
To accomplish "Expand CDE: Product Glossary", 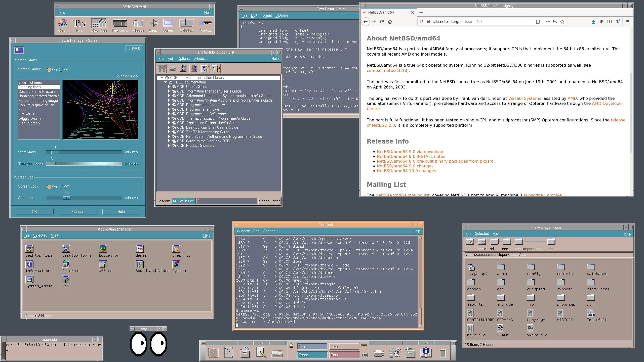I will 169,146.
